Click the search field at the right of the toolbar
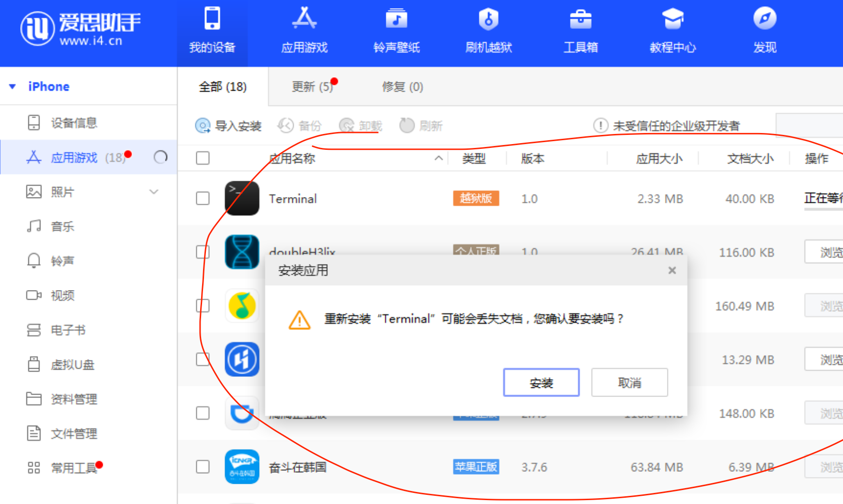This screenshot has height=504, width=843. [809, 125]
